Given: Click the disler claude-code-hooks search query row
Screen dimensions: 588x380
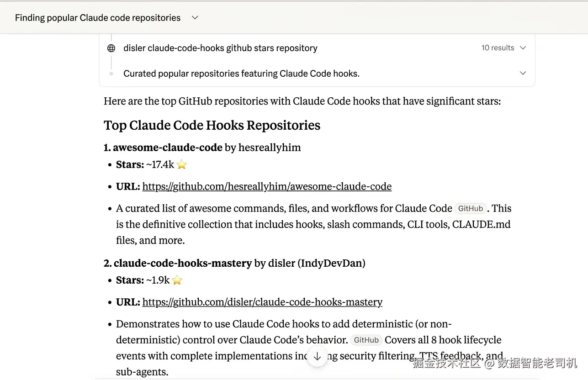Looking at the screenshot, I should click(x=220, y=48).
